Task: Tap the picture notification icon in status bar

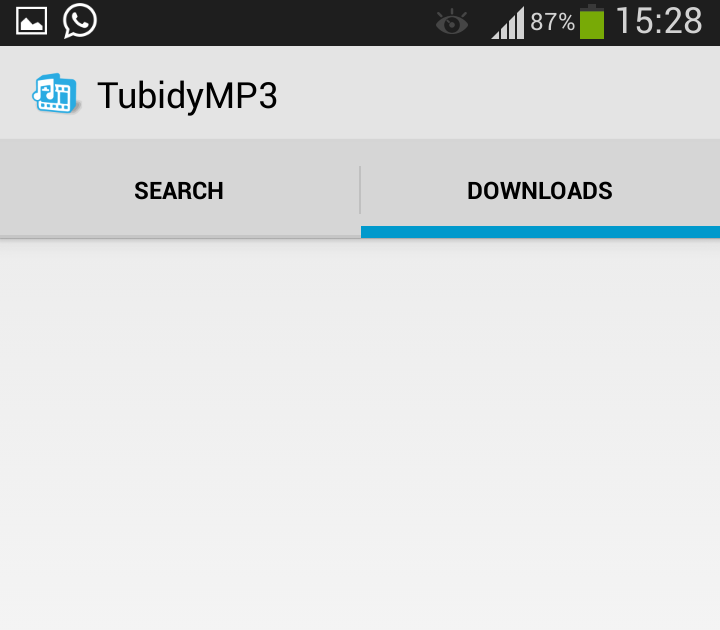Action: [x=31, y=21]
